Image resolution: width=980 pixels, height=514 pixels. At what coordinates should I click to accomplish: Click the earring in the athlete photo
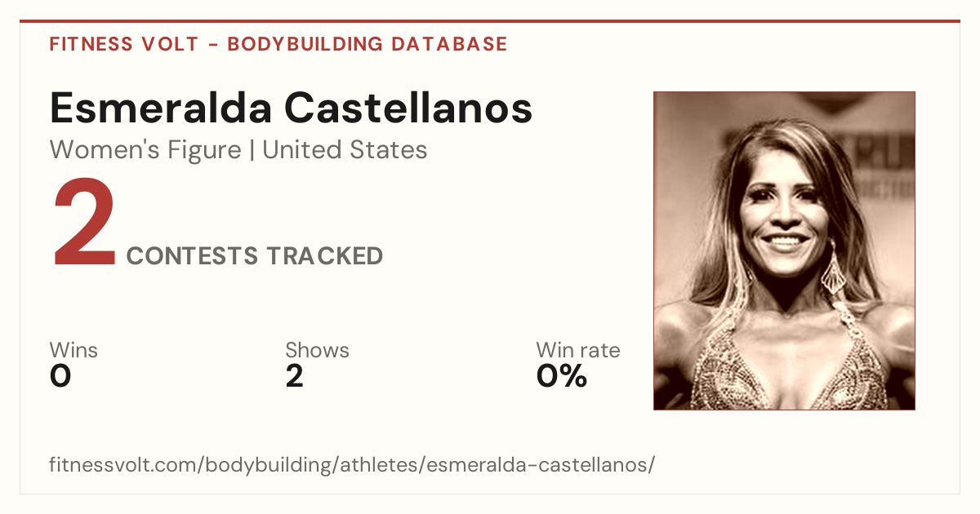(x=833, y=269)
